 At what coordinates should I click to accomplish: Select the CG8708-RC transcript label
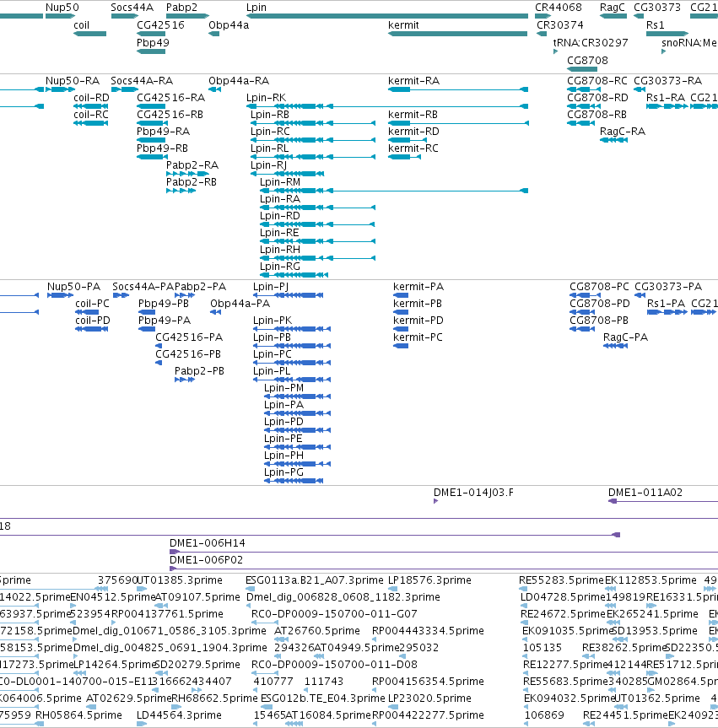click(597, 81)
